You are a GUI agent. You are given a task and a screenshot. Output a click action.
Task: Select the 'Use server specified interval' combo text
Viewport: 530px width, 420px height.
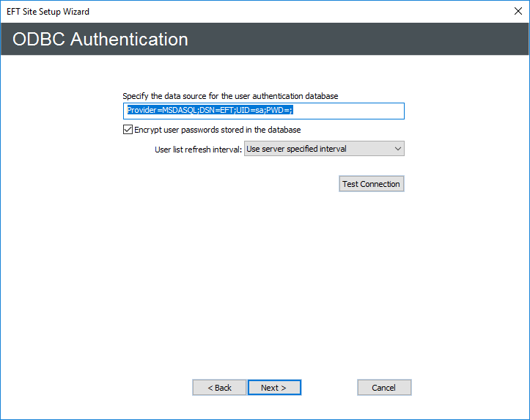[296, 149]
